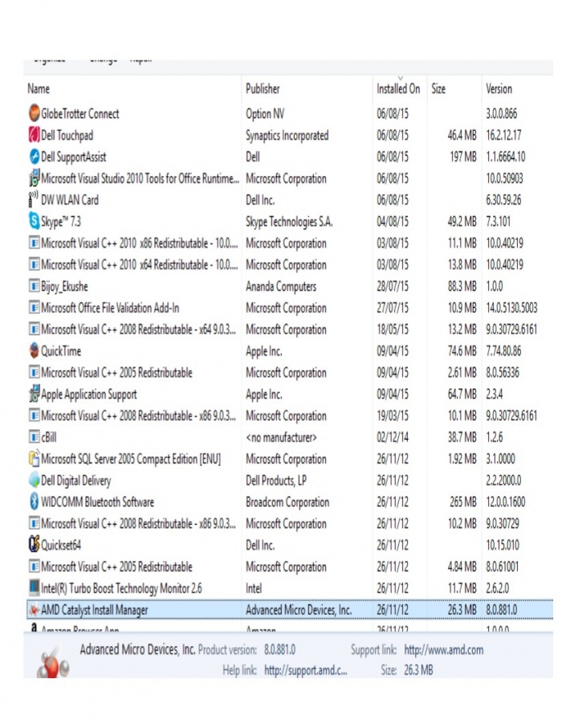Select the 'GlobeTrotter Connect' program name
562x728 pixels.
coord(79,113)
